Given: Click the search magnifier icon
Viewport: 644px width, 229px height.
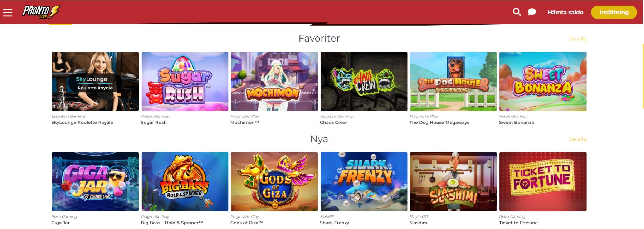Looking at the screenshot, I should click(x=517, y=12).
